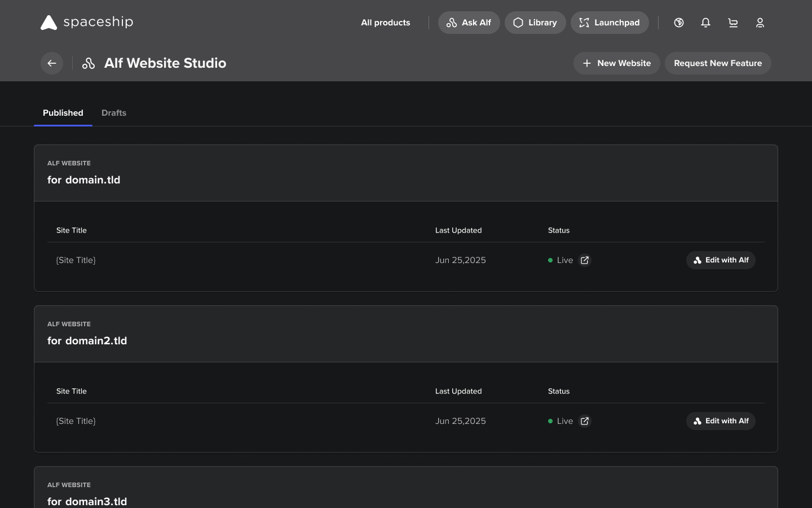Screen dimensions: 812x508
Task: Click the back arrow button
Action: [x=52, y=63]
